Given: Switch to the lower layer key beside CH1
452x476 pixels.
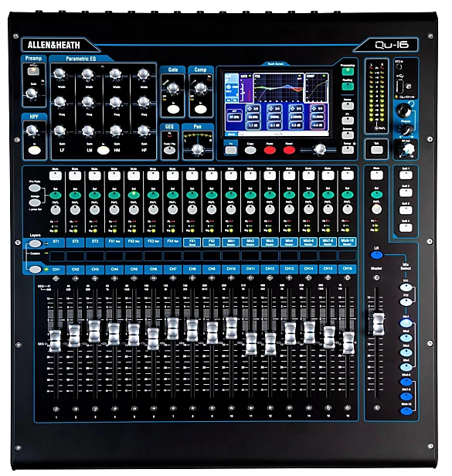Looking at the screenshot, I should click(35, 269).
